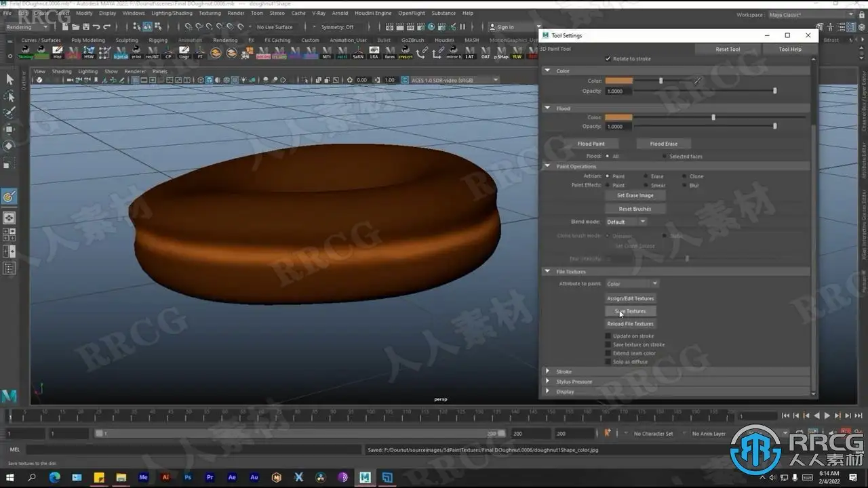This screenshot has height=488, width=868.
Task: Open the Blend mode dropdown
Action: pos(626,222)
